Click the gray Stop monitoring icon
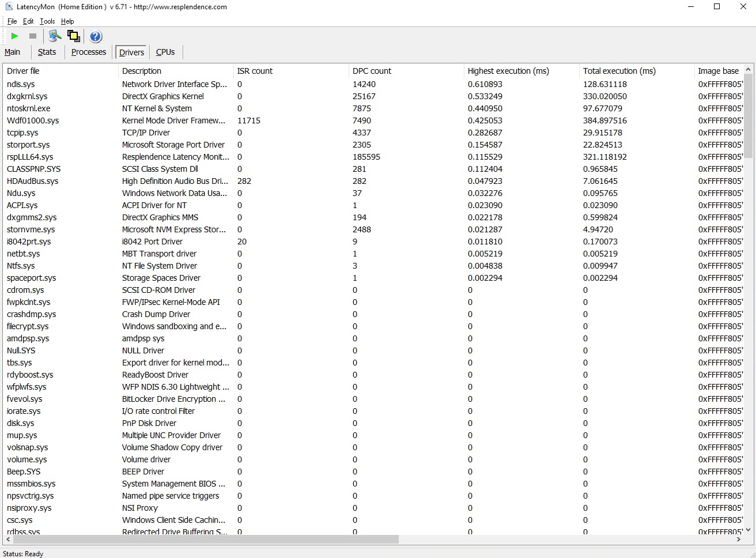Image resolution: width=756 pixels, height=558 pixels. 33,36
